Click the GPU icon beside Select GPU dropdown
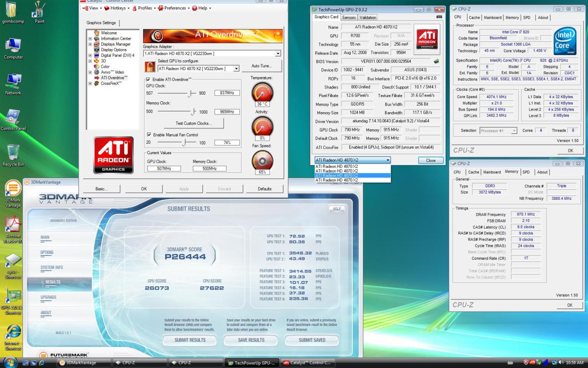This screenshot has height=368, width=588. click(x=150, y=67)
